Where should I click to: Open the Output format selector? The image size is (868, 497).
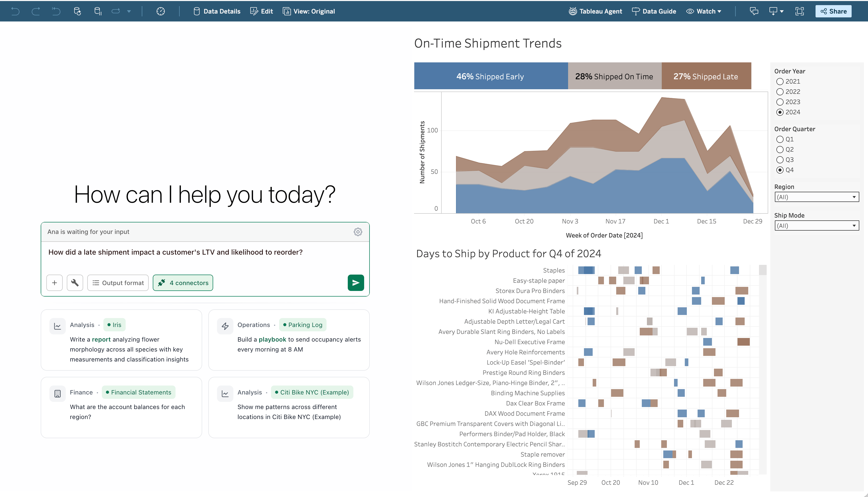coord(118,283)
